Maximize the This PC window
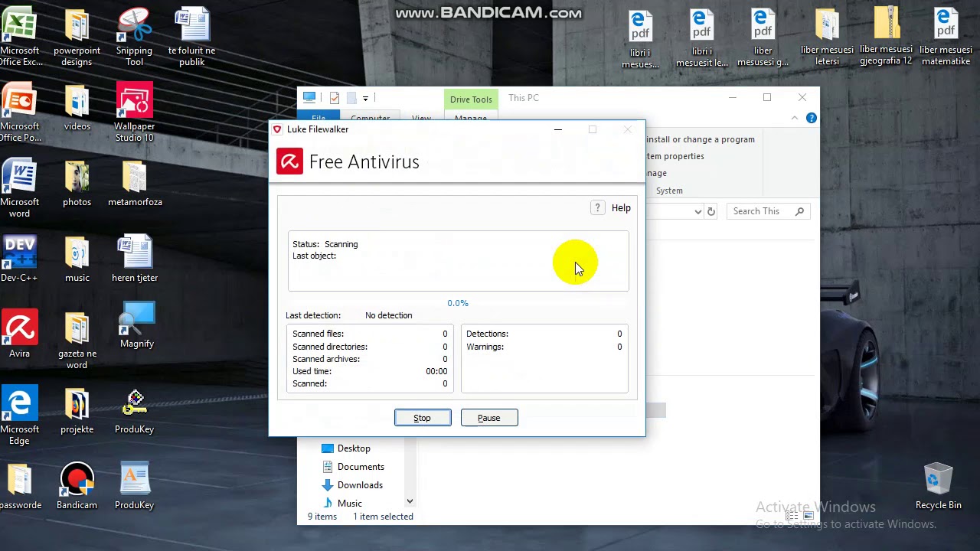The image size is (980, 551). click(x=767, y=97)
